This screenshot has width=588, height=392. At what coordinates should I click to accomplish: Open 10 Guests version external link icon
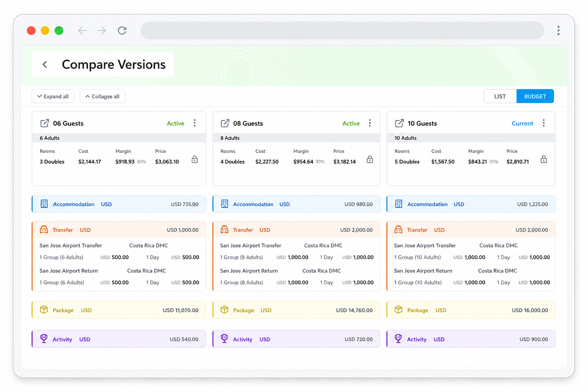click(x=399, y=123)
